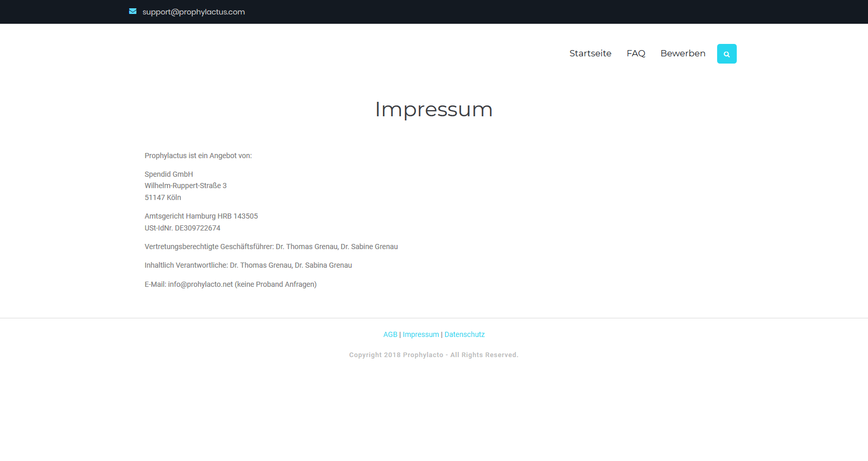868x461 pixels.
Task: Click support@prophylactus.com email address
Action: point(194,12)
